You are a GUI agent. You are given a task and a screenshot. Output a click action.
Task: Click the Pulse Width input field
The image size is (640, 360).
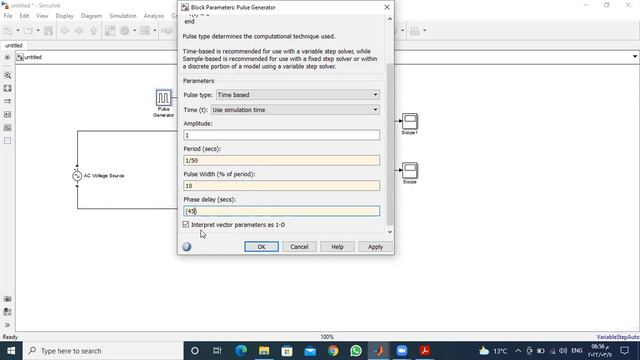[x=282, y=186]
